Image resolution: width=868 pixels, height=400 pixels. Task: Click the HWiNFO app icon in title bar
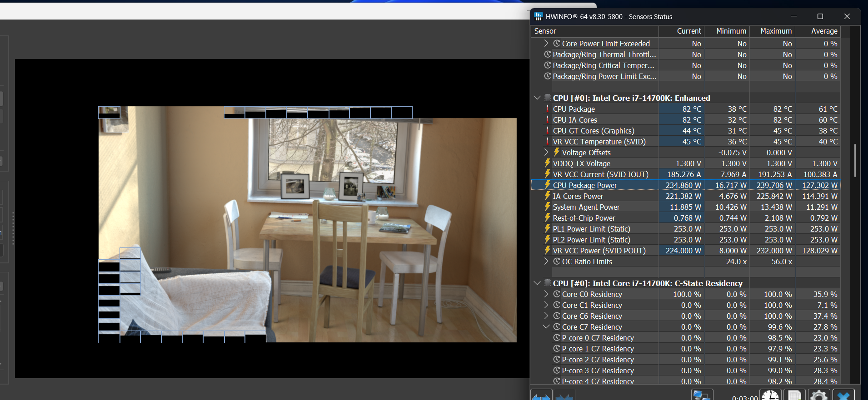pyautogui.click(x=539, y=16)
